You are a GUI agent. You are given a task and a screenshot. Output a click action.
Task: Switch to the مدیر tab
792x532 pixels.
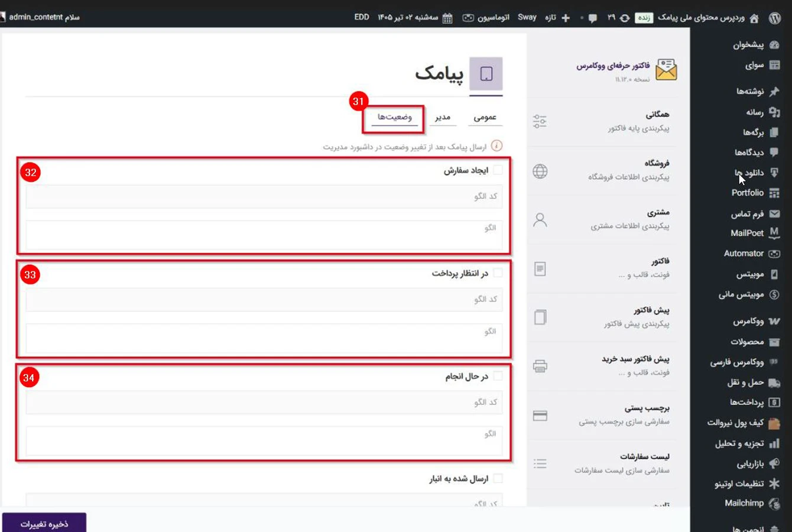[443, 117]
